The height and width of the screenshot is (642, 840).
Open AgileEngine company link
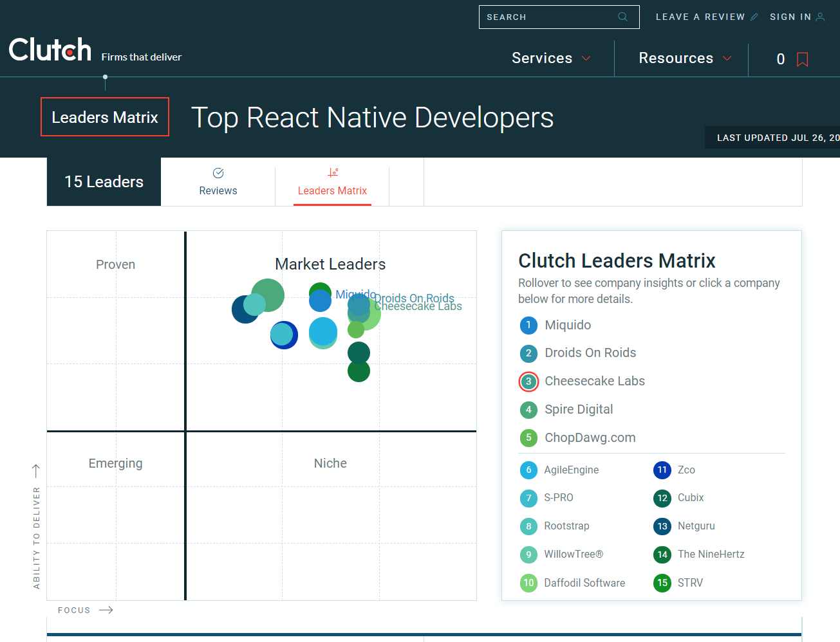[x=572, y=470]
